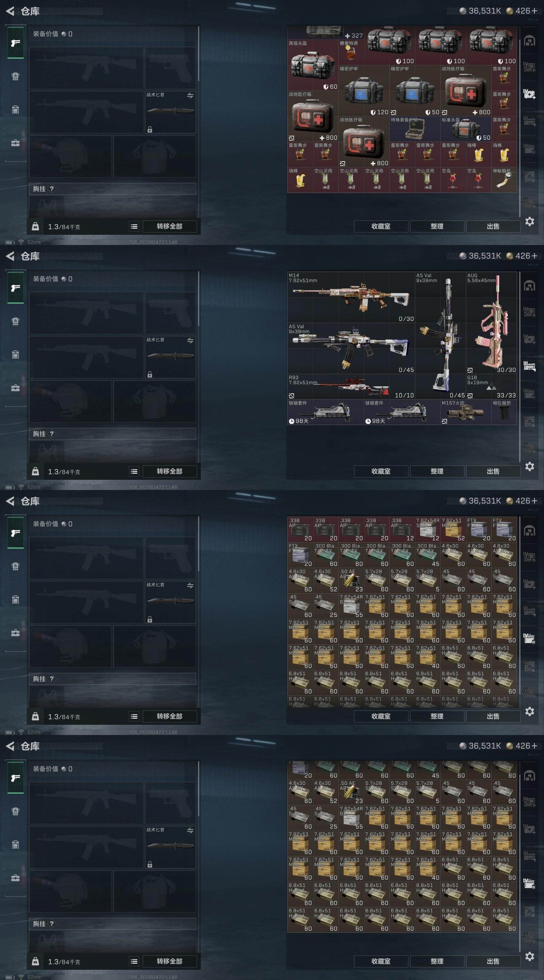Screen dimensions: 544x980
Task: Choose the M157火控 scope attachment
Action: 466,412
